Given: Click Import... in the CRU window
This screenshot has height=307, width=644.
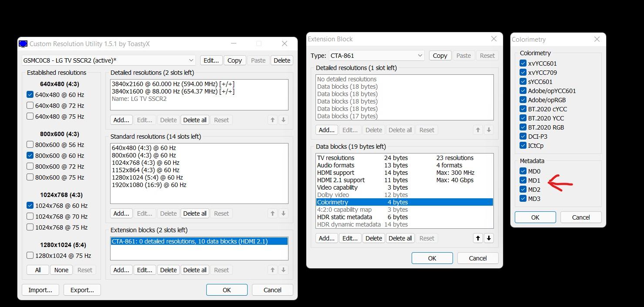Looking at the screenshot, I should point(40,290).
